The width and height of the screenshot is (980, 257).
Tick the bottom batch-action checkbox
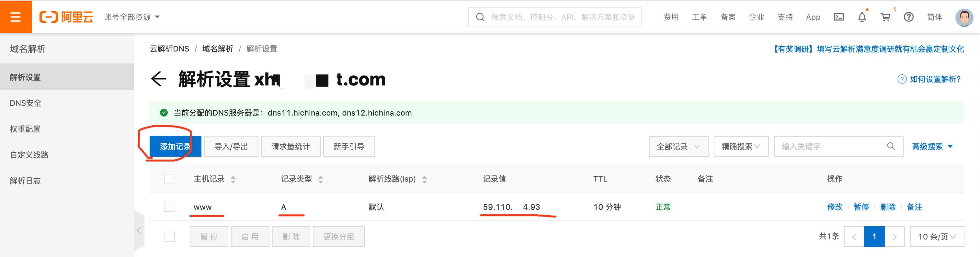(x=170, y=237)
